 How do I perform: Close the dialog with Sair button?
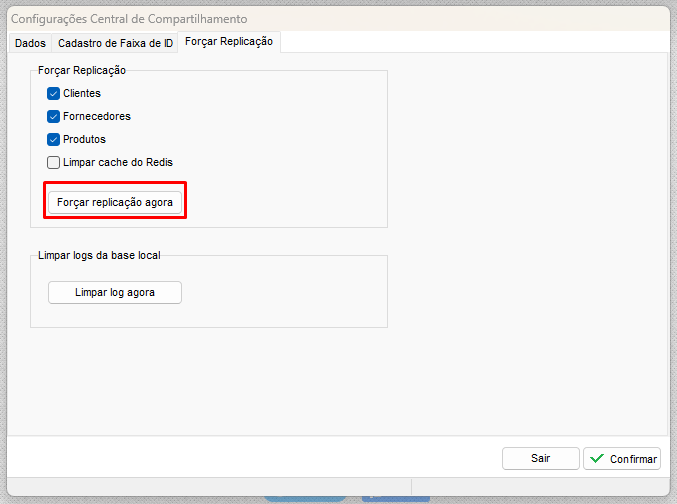point(540,458)
